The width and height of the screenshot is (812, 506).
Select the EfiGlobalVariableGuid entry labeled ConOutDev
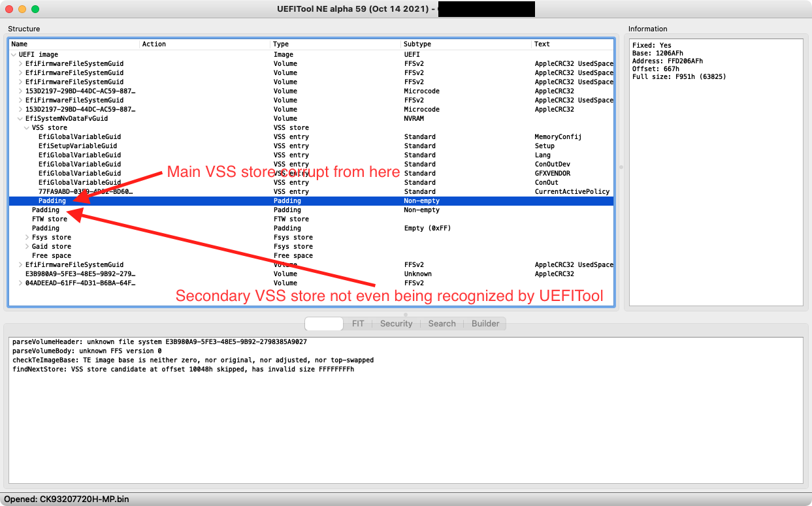(x=312, y=165)
